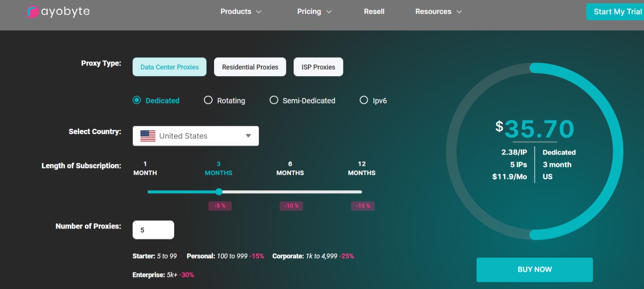Expand the Pricing menu
This screenshot has height=289, width=644.
[x=314, y=12]
